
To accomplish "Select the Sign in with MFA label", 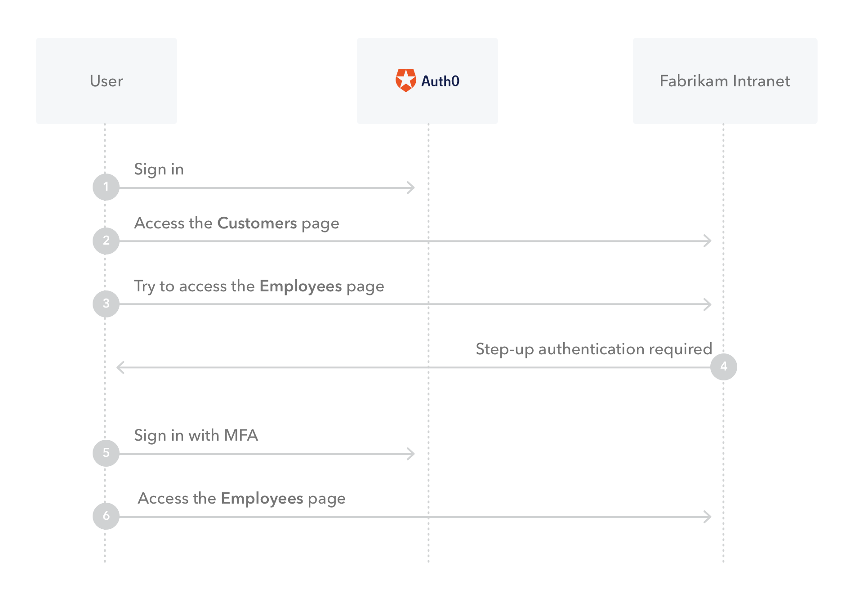I will pos(197,436).
